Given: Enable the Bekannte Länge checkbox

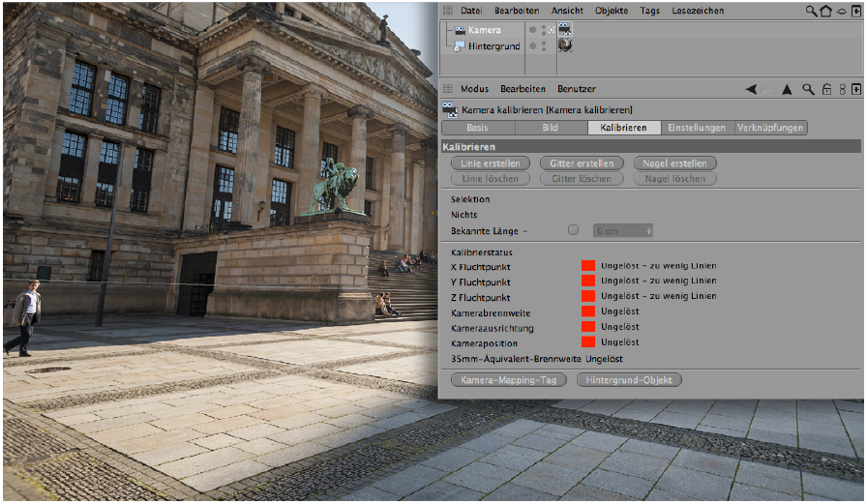Looking at the screenshot, I should 573,230.
